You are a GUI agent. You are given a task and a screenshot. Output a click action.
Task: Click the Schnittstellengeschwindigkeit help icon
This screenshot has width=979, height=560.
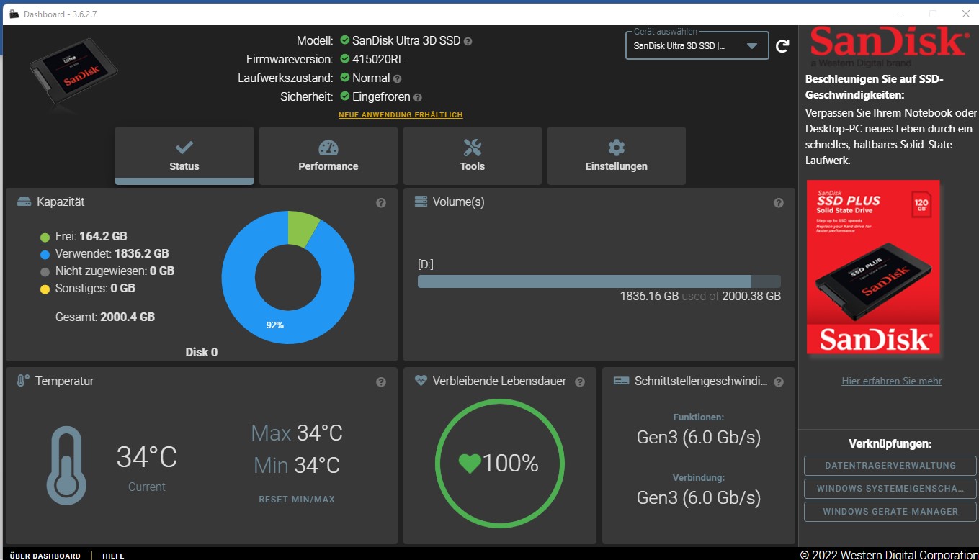tap(779, 382)
